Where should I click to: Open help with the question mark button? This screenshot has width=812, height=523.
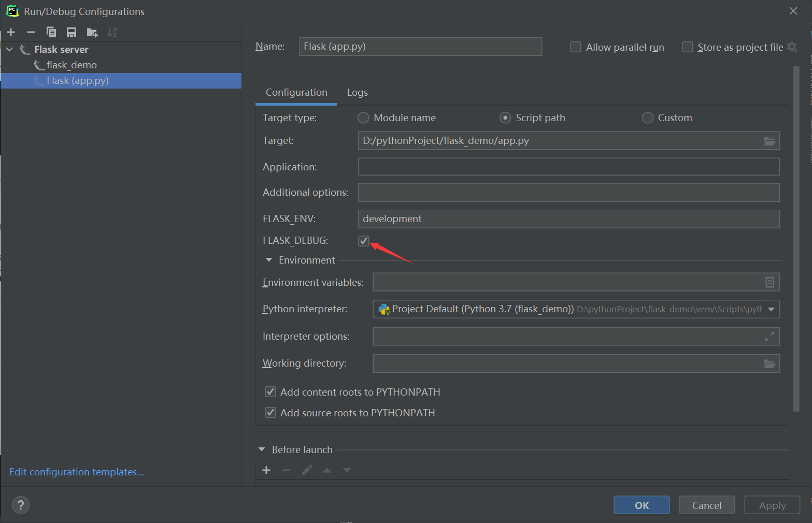[x=21, y=505]
